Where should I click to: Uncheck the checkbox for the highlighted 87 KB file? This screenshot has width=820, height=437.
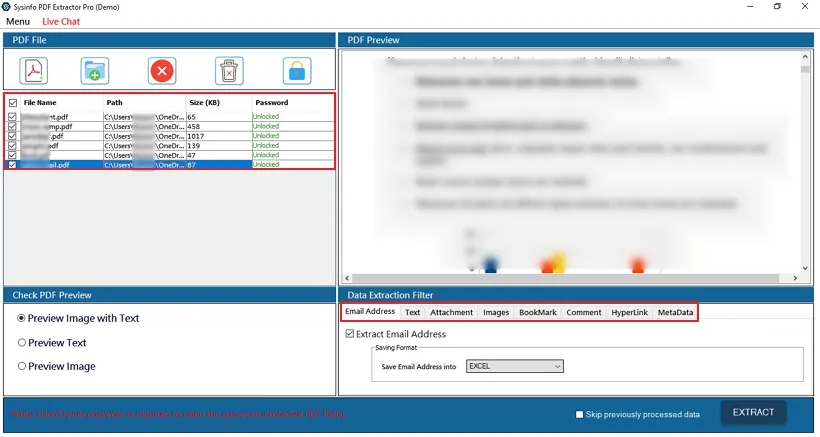click(13, 165)
